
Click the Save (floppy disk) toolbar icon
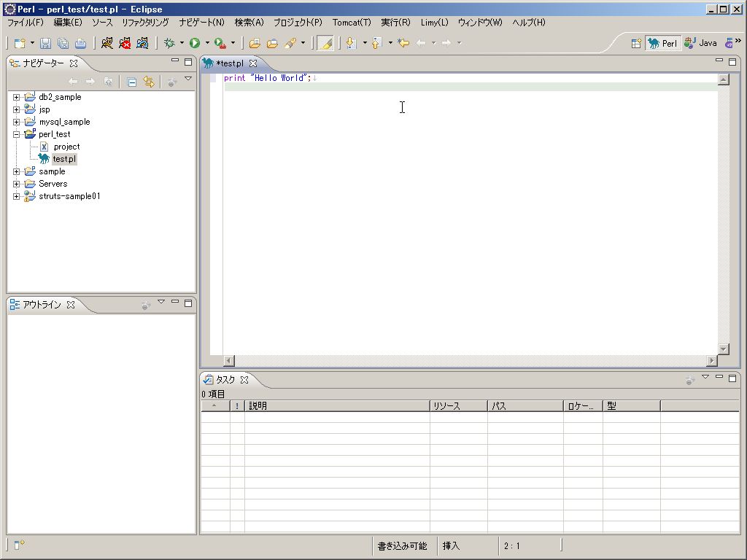[x=45, y=43]
